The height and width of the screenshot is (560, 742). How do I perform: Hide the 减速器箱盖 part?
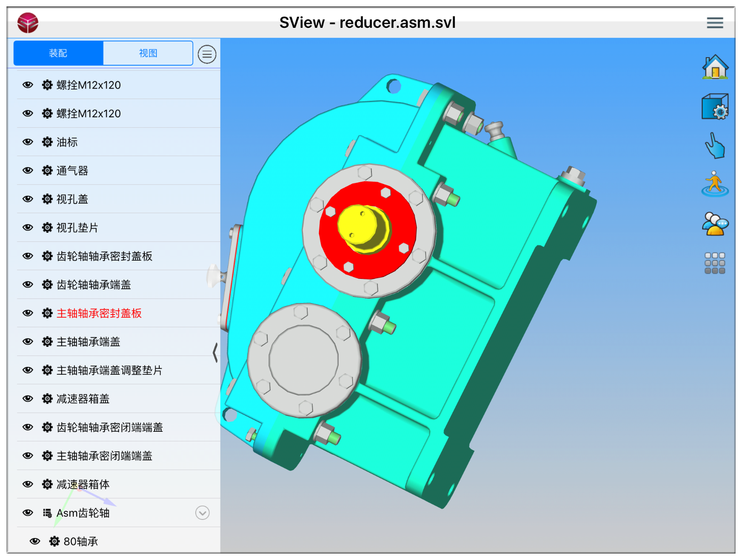point(28,398)
